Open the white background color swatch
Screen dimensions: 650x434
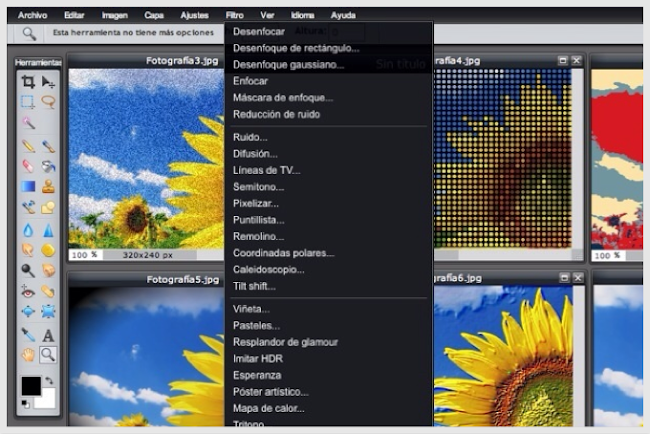[x=47, y=400]
